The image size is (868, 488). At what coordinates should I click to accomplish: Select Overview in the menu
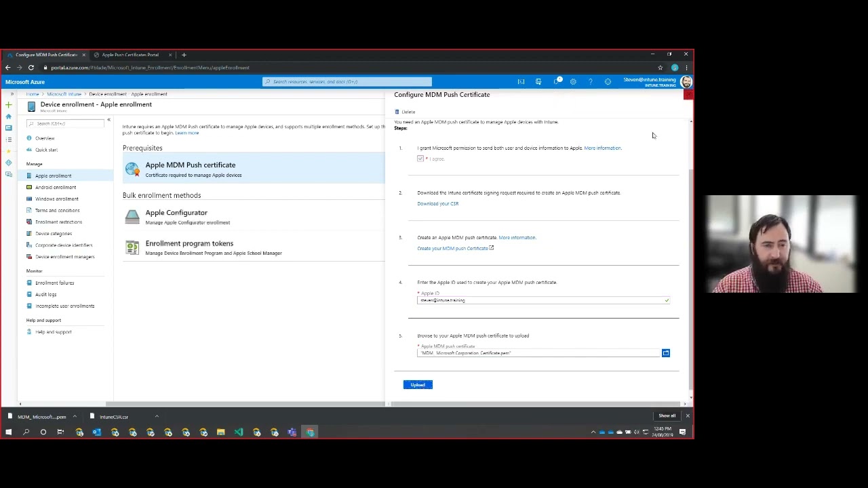(x=45, y=138)
